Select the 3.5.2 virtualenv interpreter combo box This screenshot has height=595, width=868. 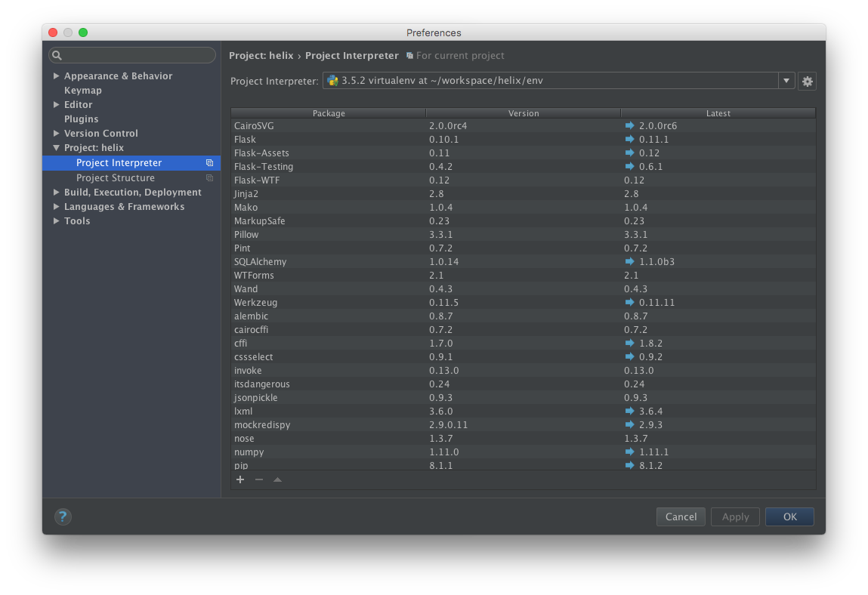tap(558, 81)
